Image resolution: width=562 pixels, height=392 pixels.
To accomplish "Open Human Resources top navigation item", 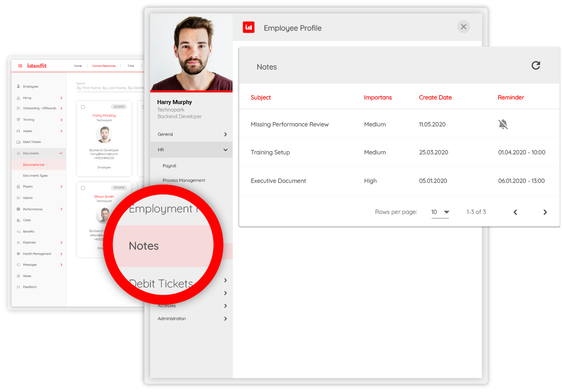I will [104, 66].
